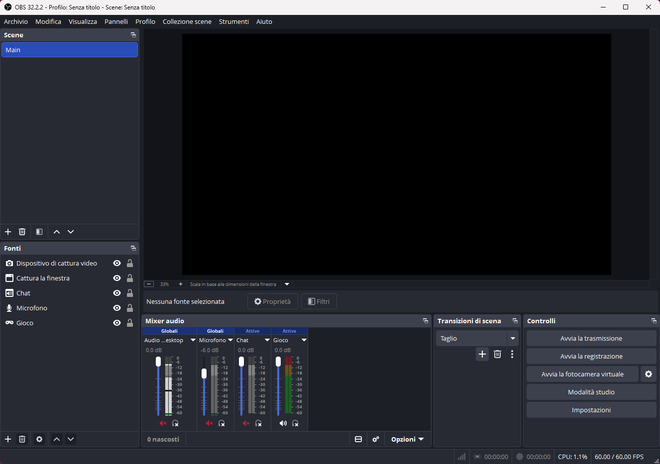Image resolution: width=660 pixels, height=464 pixels.
Task: Open Chat channel dropdown arrow
Action: tap(267, 340)
